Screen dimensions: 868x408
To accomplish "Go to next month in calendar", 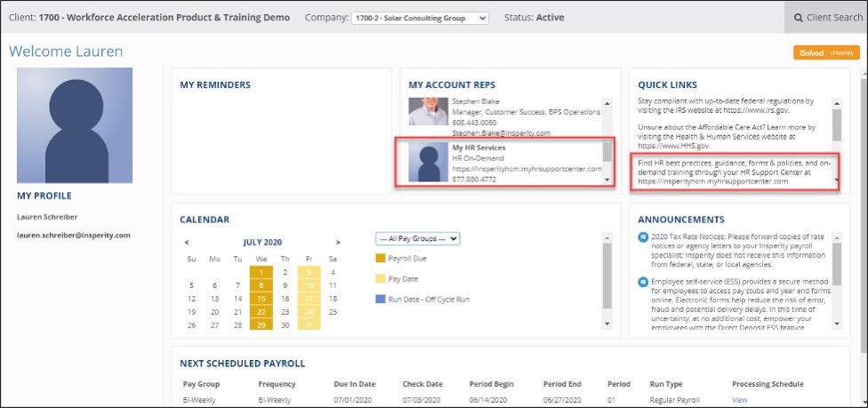I will click(x=338, y=242).
